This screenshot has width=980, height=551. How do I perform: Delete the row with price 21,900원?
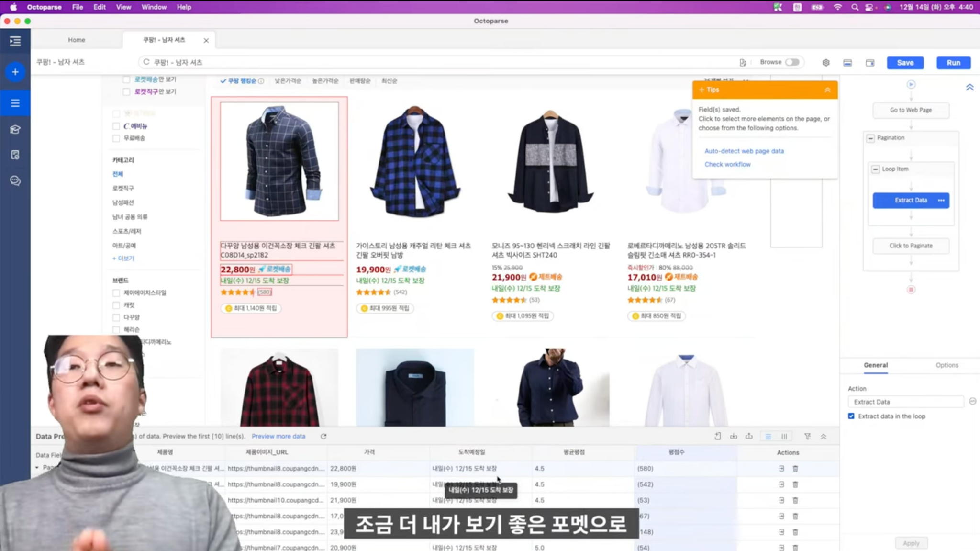click(x=795, y=500)
